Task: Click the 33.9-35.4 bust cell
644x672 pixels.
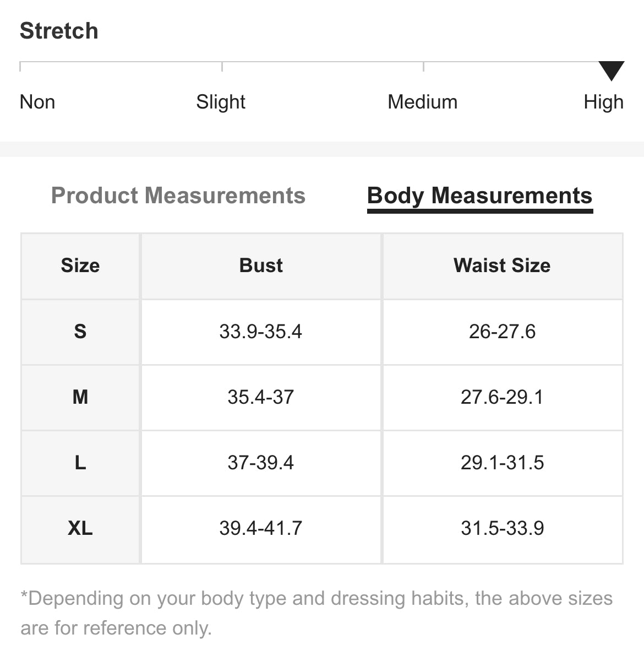Action: pos(261,332)
